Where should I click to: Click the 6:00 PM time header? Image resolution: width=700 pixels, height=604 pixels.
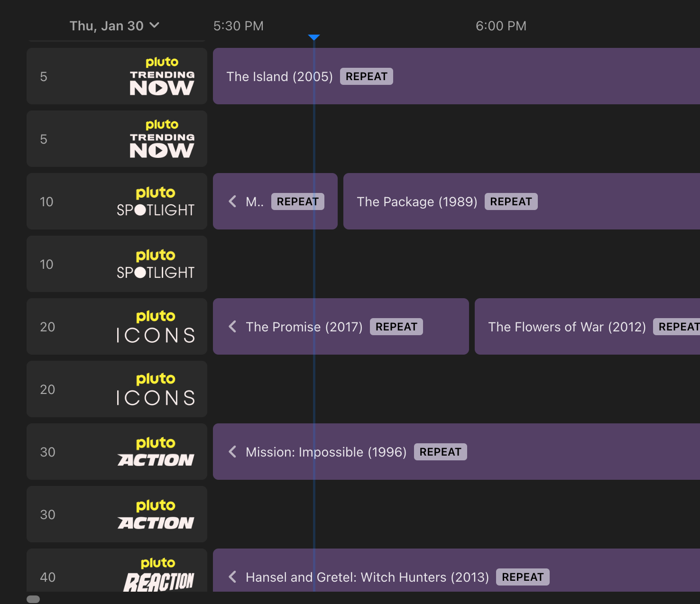point(501,26)
